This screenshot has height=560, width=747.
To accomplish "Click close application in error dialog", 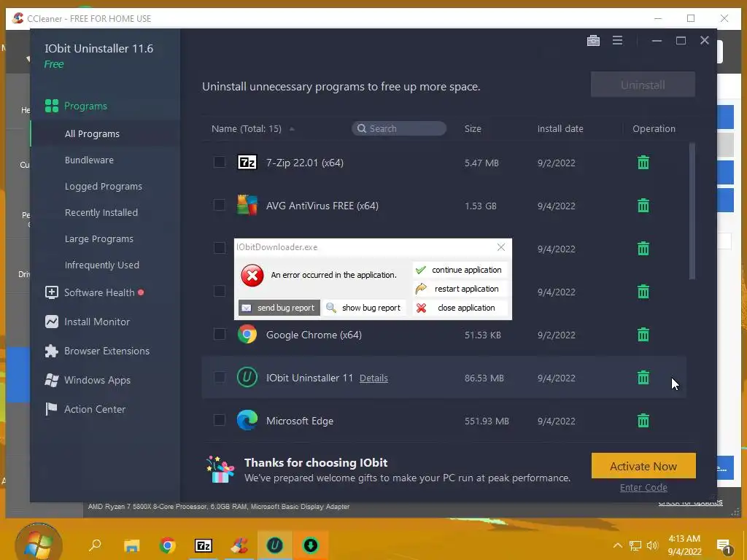I will point(460,308).
